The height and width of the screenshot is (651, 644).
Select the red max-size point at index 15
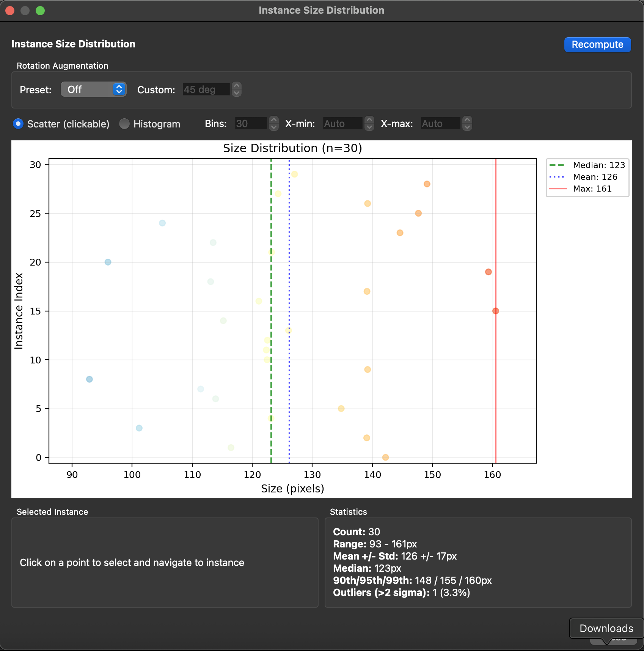pos(495,311)
